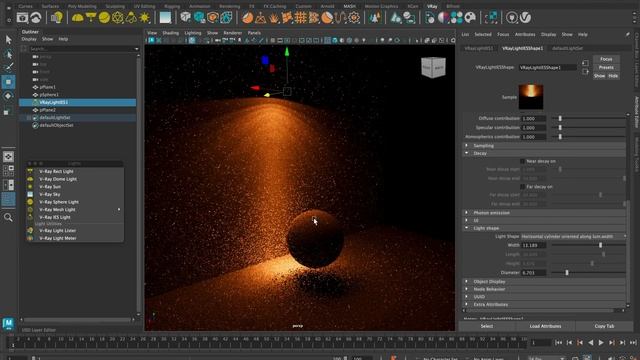Open the magnifier search icon in left toolbox
The height and width of the screenshot is (360, 640).
8,218
